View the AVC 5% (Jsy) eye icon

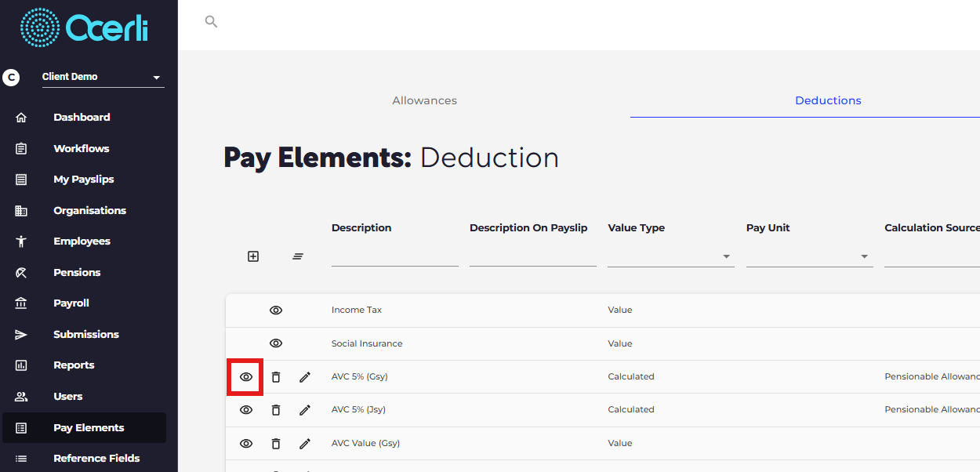point(246,410)
